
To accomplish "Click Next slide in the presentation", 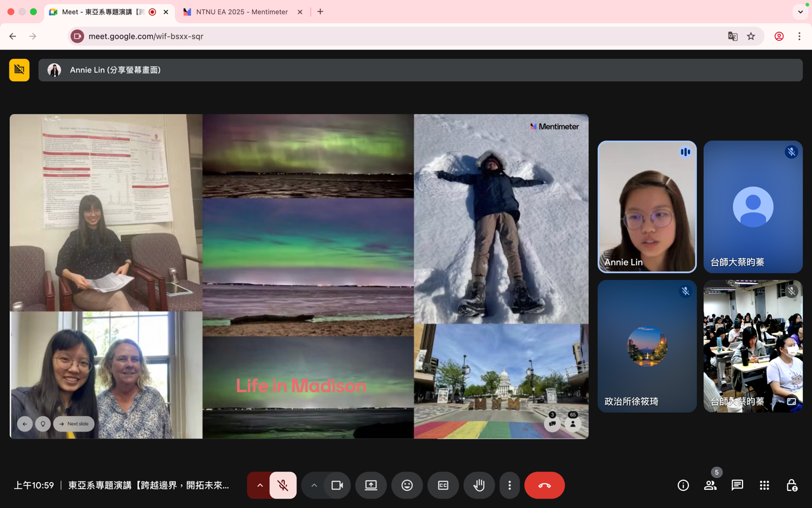I will point(74,424).
